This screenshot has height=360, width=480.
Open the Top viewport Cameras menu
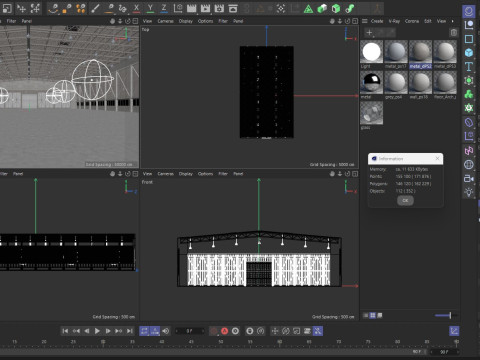165,21
